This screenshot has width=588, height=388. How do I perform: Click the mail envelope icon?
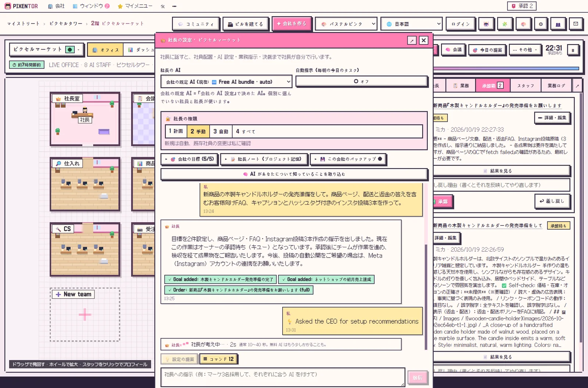pos(576,24)
